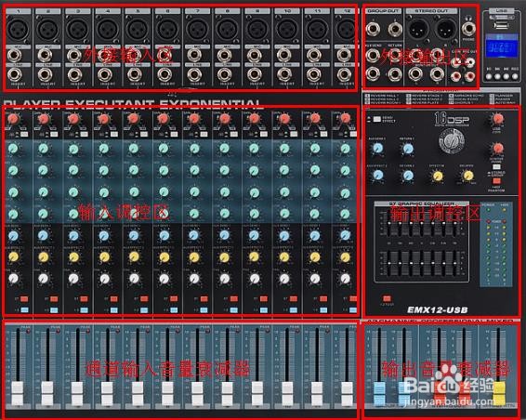
Task: Toggle the white low-cut button on channel 1
Action: click(x=24, y=134)
